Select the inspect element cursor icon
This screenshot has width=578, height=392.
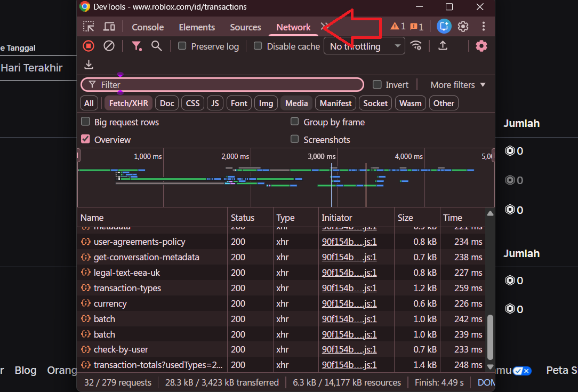[x=89, y=26]
